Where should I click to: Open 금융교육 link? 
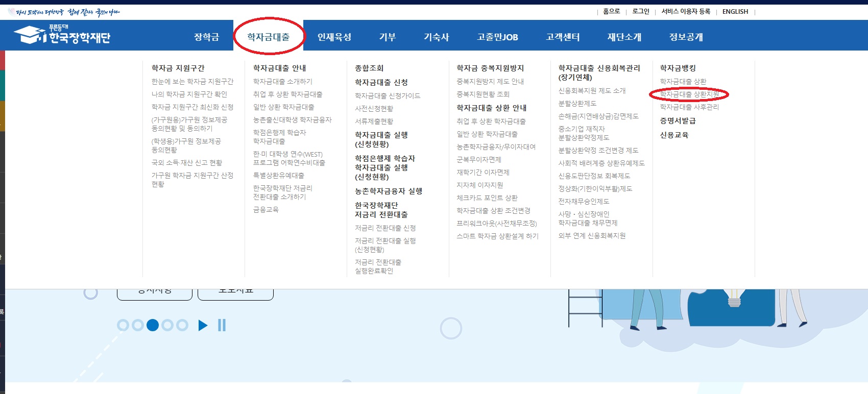point(266,209)
